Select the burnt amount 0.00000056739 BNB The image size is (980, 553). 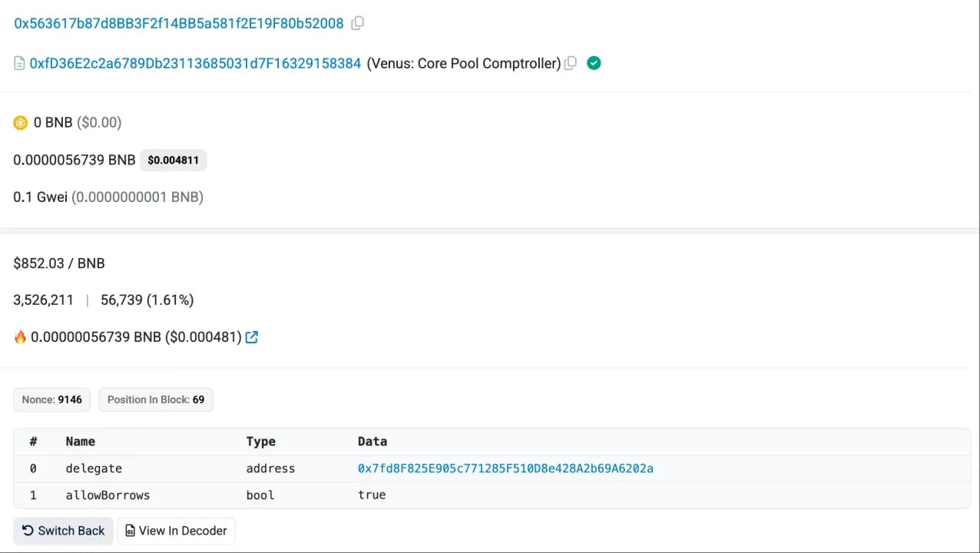96,337
